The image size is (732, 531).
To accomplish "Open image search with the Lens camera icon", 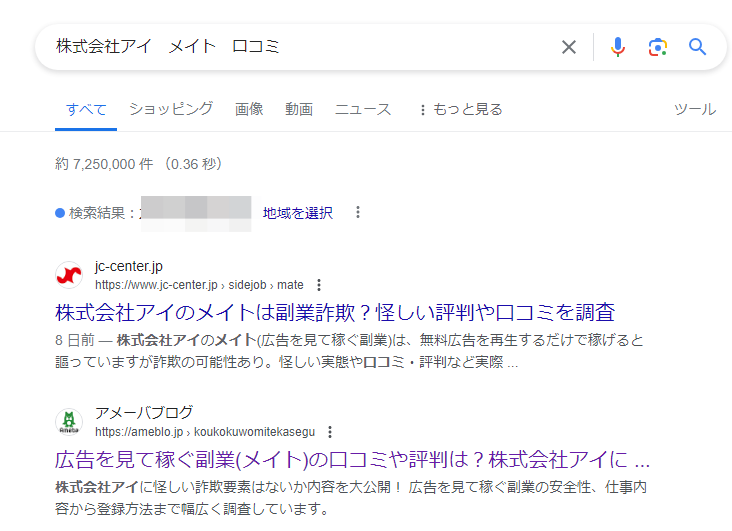I will pos(657,47).
